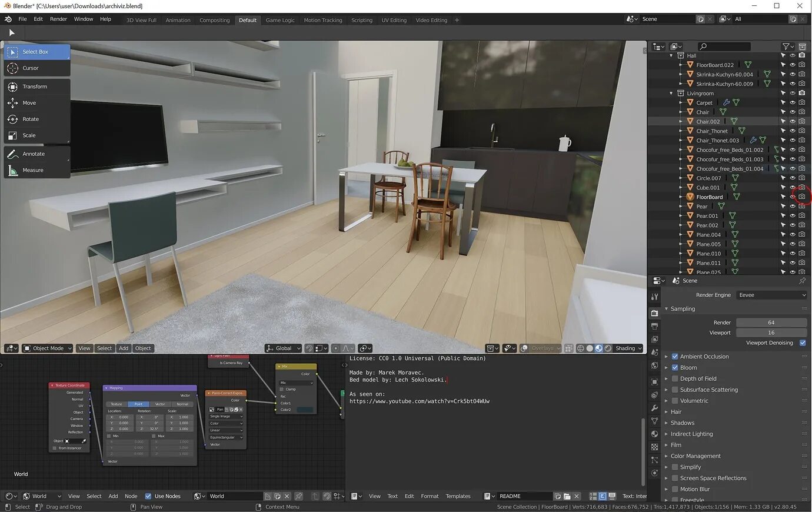Enable the Volumetric checkbox
This screenshot has height=512, width=812.
(x=675, y=401)
